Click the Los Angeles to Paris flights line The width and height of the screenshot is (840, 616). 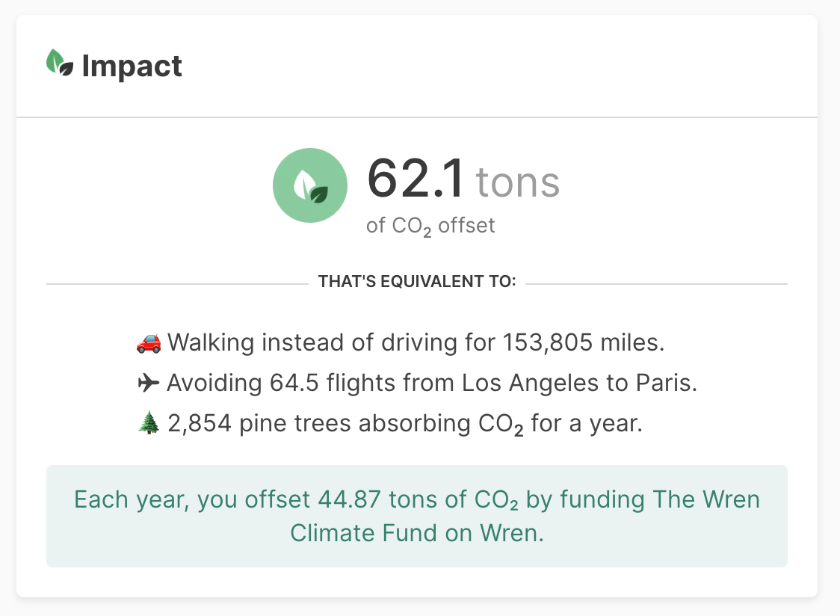417,384
